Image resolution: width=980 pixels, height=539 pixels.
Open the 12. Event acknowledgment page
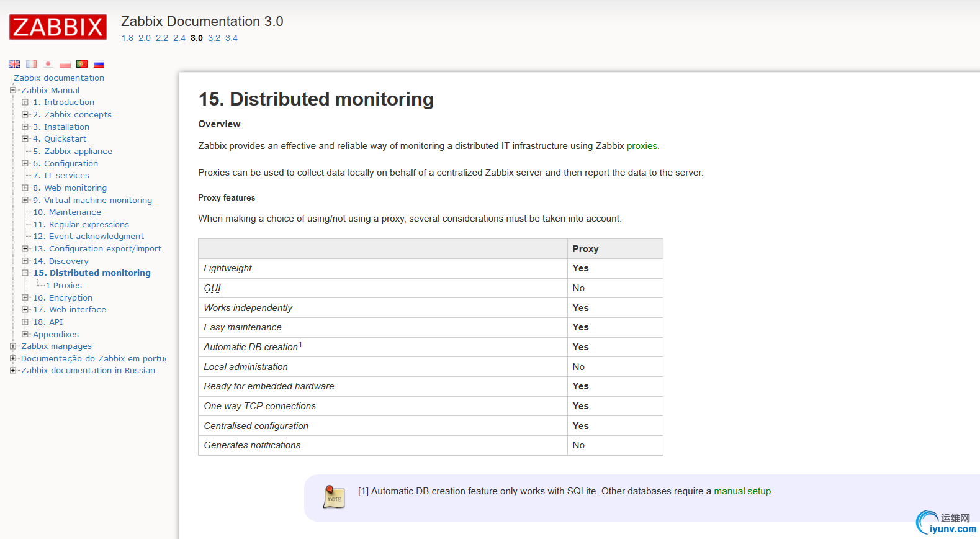(x=88, y=236)
